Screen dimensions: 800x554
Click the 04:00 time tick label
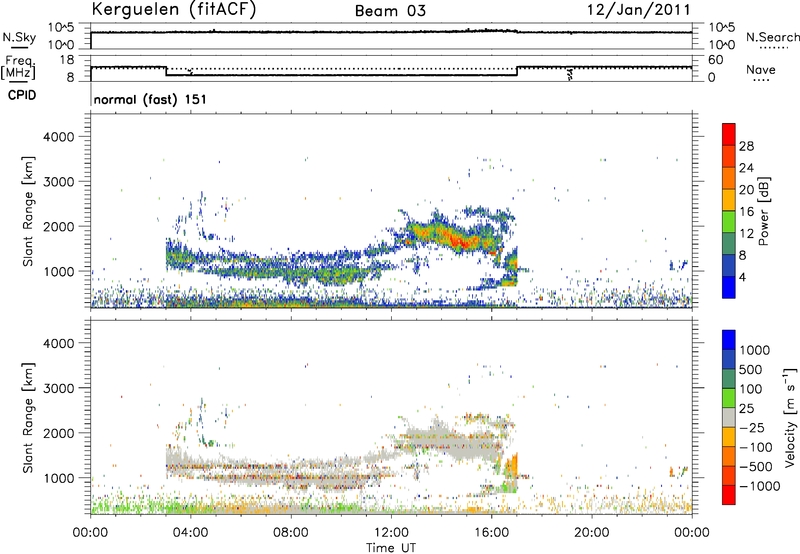click(190, 533)
